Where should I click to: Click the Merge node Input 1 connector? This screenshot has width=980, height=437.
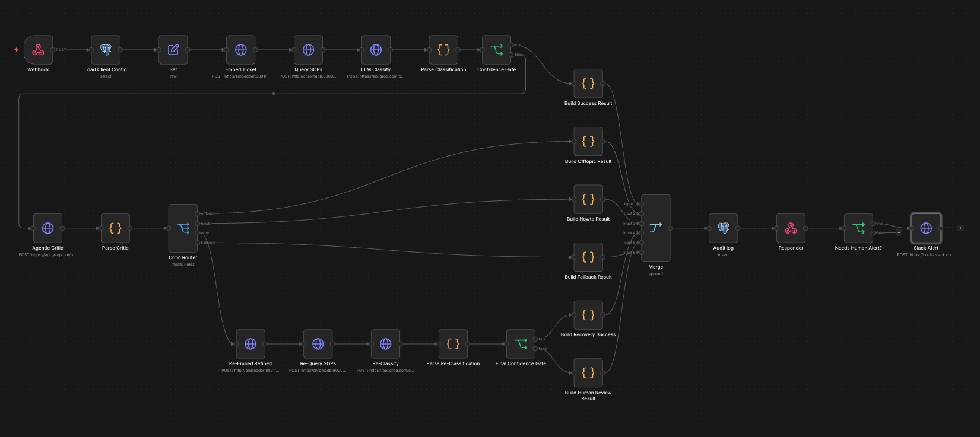click(641, 204)
